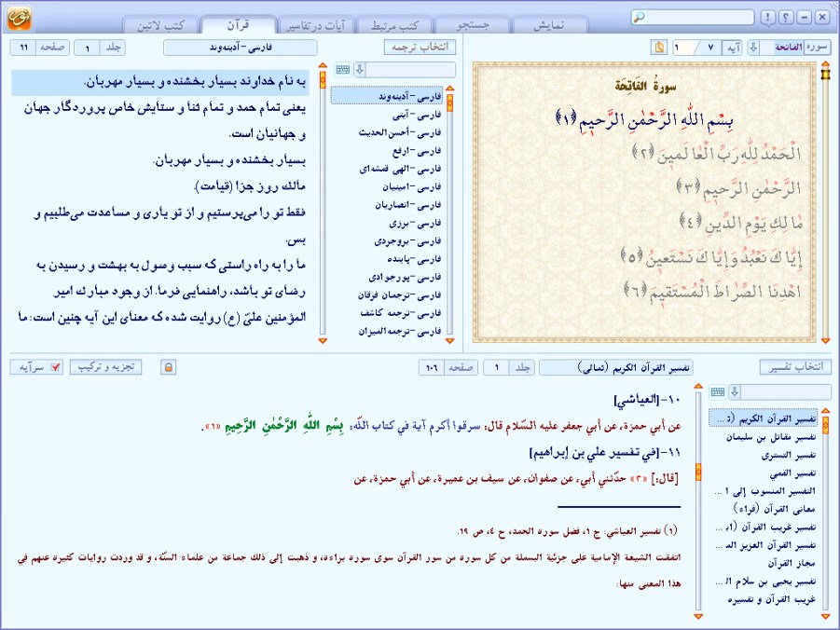The width and height of the screenshot is (840, 630).
Task: Switch to the کتب لاتین tab
Action: 160,25
